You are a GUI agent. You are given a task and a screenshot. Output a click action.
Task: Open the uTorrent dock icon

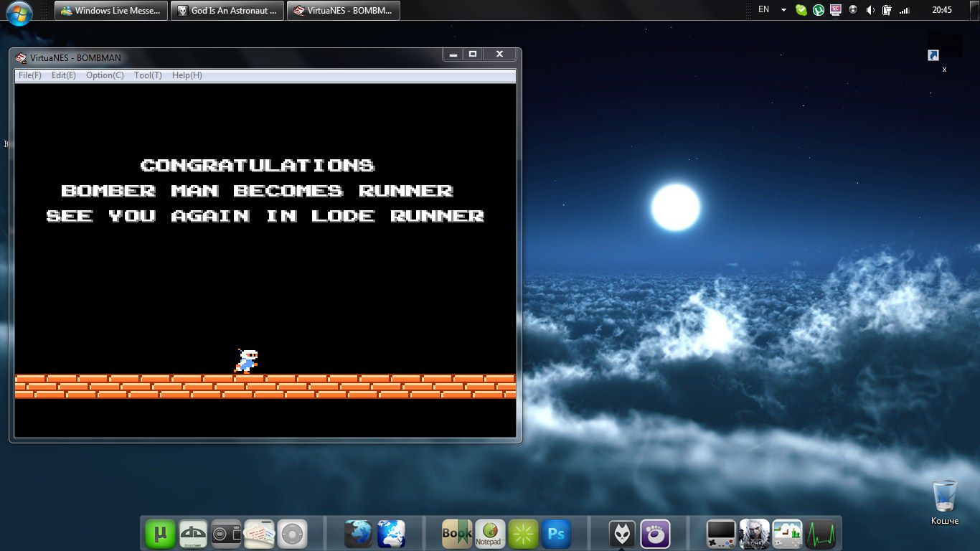(161, 534)
